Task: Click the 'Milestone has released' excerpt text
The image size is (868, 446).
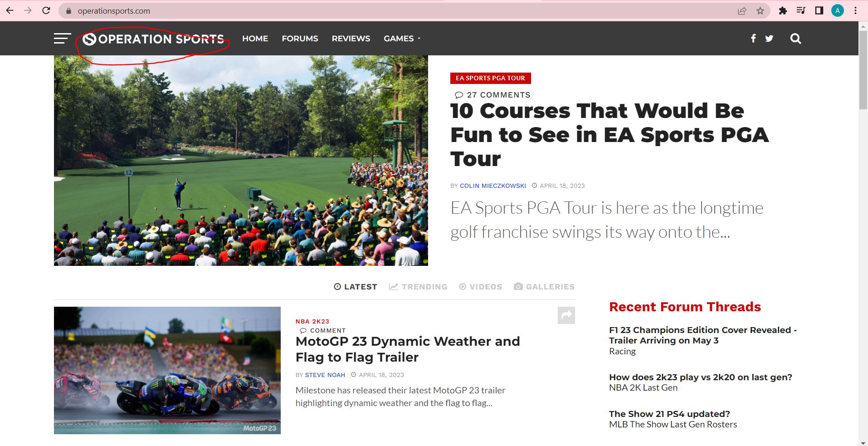Action: click(400, 397)
